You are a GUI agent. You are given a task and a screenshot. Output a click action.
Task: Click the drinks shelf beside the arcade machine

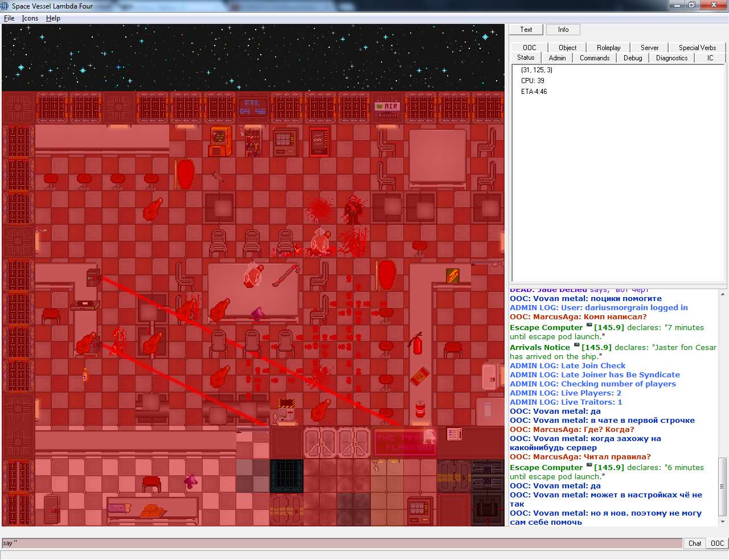(252, 141)
